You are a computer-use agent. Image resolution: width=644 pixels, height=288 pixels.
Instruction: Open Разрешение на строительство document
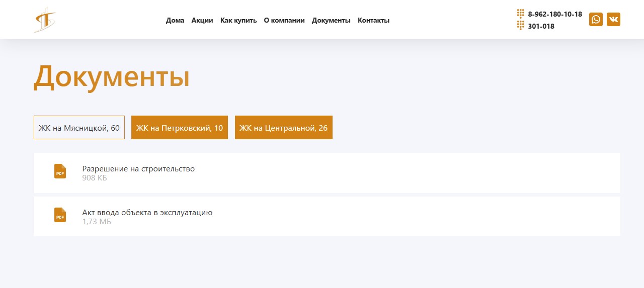pyautogui.click(x=327, y=173)
